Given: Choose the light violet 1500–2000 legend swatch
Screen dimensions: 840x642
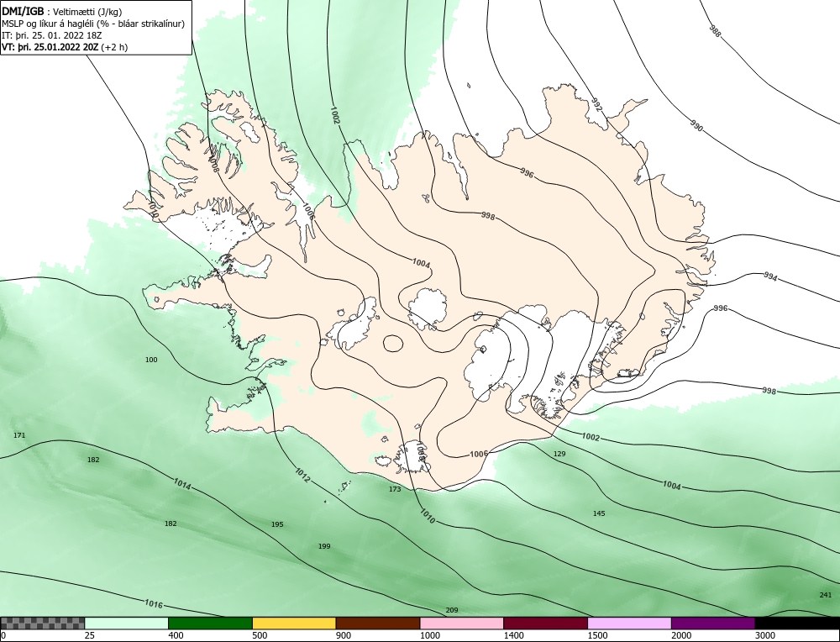Looking at the screenshot, I should (x=629, y=624).
